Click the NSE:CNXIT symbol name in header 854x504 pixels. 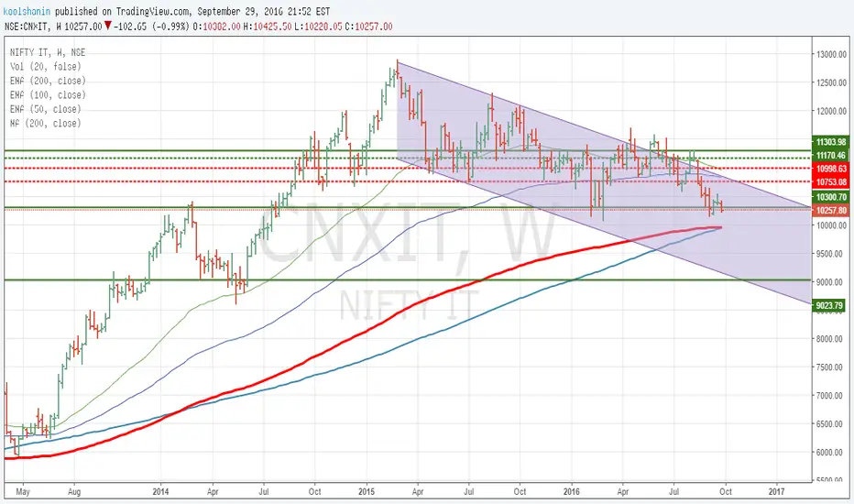click(x=27, y=27)
